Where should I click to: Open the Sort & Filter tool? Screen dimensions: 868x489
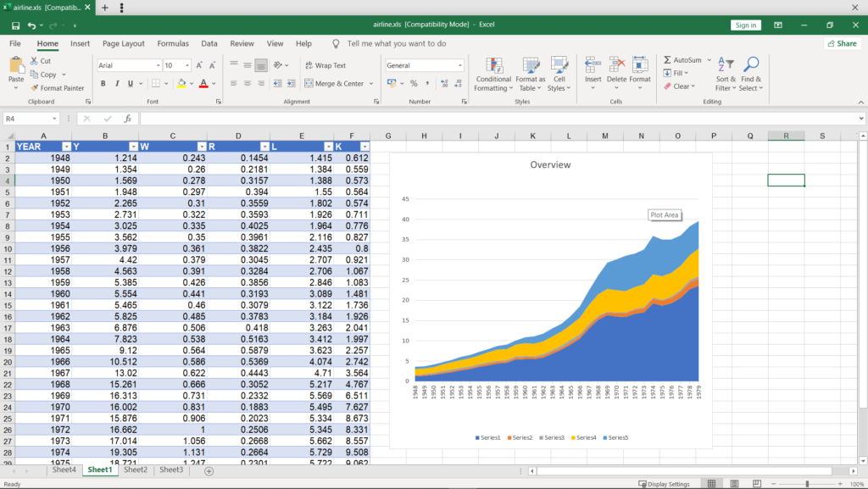pyautogui.click(x=726, y=74)
